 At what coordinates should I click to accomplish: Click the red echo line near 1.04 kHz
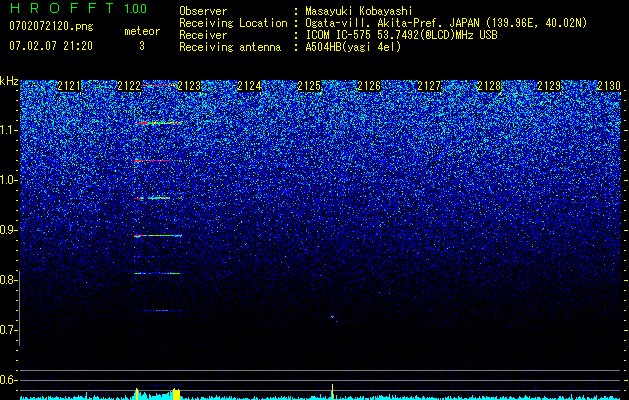158,160
